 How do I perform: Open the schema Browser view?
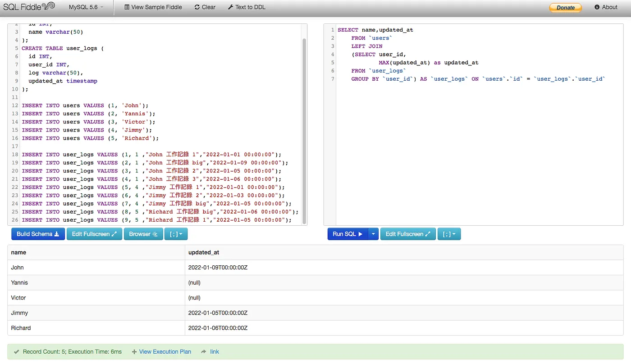click(x=143, y=234)
